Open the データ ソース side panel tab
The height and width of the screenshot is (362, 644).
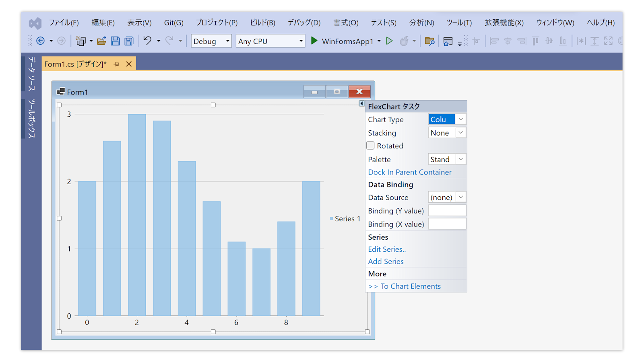31,74
